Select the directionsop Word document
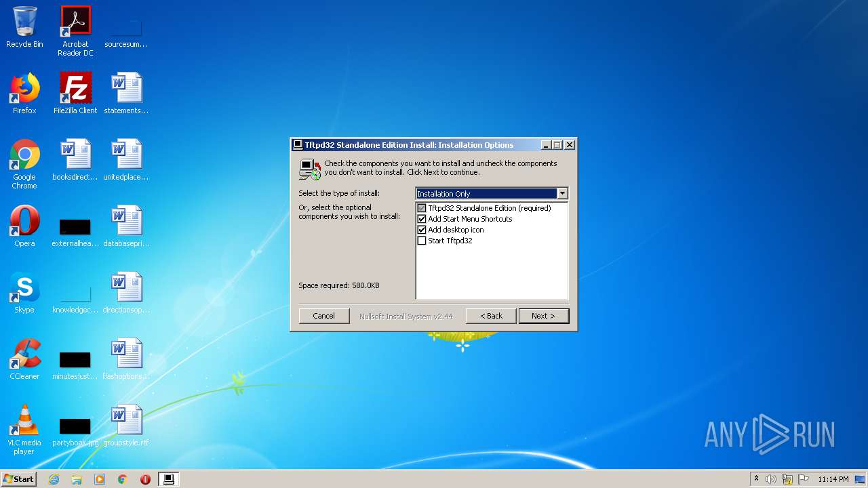Image resolution: width=868 pixels, height=488 pixels. pos(126,293)
